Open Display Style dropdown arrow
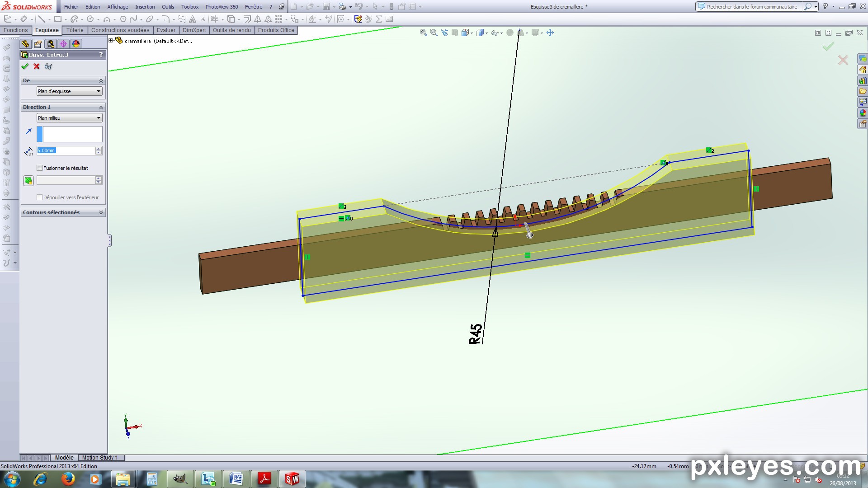 (x=487, y=33)
